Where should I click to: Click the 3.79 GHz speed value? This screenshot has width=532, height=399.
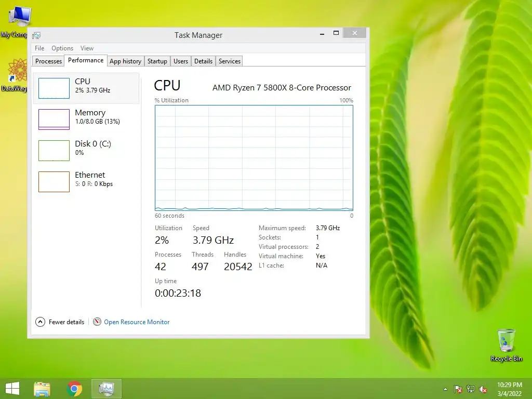tap(213, 240)
